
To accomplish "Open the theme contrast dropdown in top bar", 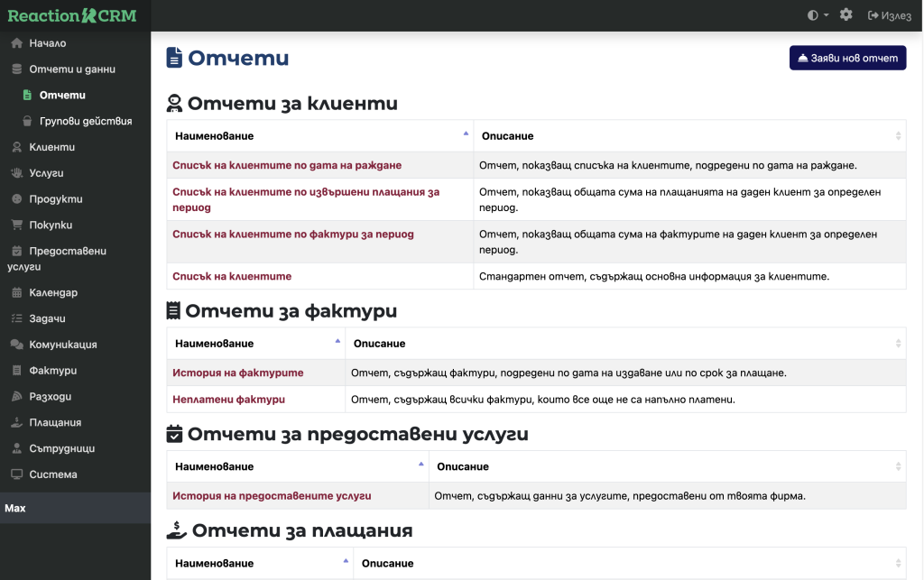I will tap(818, 15).
